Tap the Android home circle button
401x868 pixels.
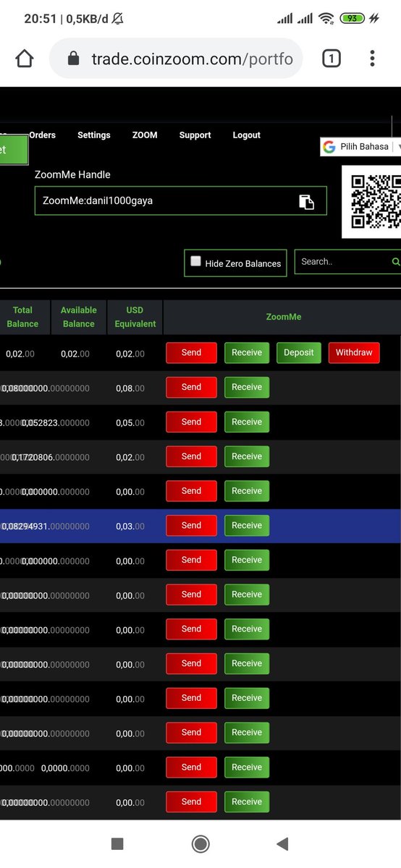(x=200, y=843)
